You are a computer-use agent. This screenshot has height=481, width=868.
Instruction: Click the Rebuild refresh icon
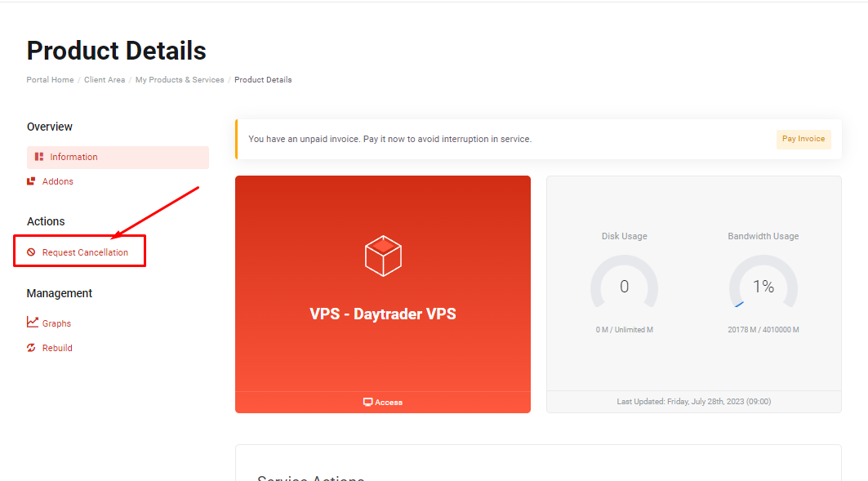pos(31,348)
